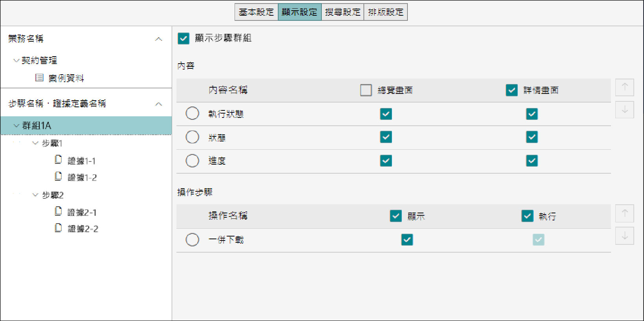Collapse the 業務名稱 section
The height and width of the screenshot is (321, 644).
(159, 39)
